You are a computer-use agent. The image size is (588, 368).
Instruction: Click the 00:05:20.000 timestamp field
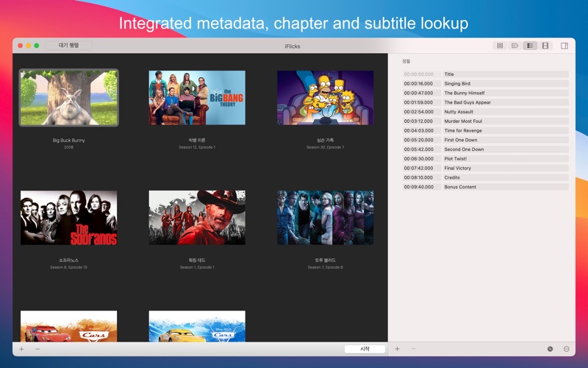[422, 140]
